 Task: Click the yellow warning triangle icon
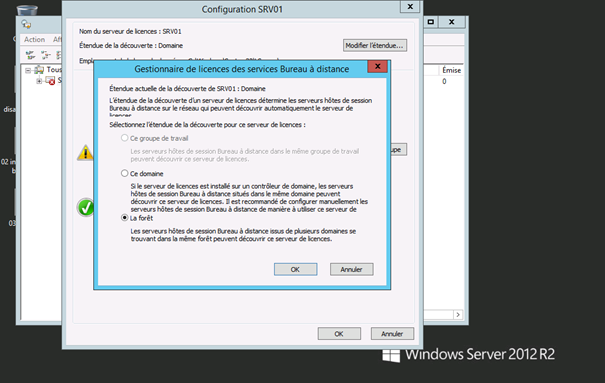click(x=85, y=153)
